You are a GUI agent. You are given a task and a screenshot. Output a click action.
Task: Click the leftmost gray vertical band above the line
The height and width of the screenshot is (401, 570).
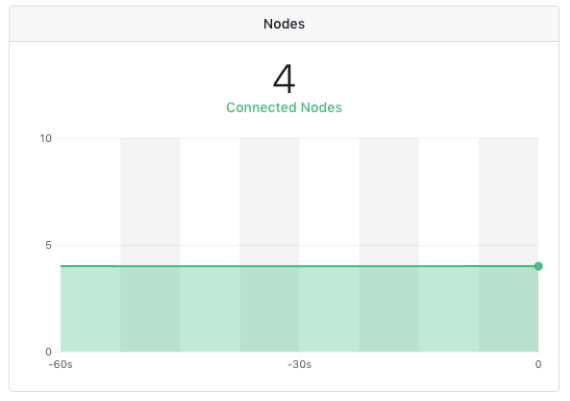(150, 201)
